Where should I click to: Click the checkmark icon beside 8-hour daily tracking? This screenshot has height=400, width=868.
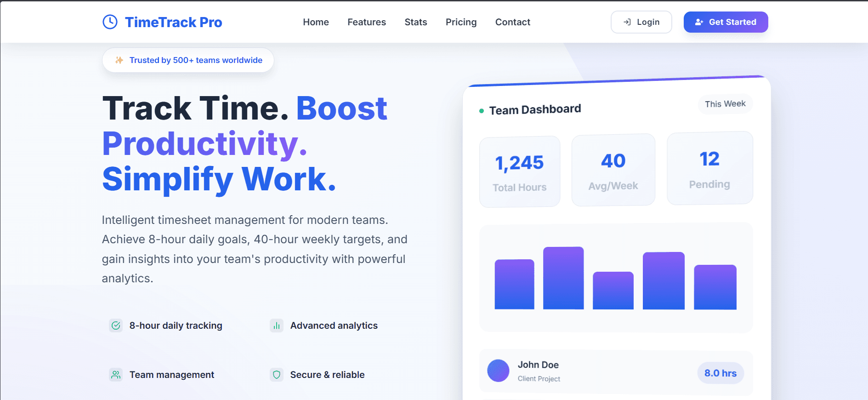tap(116, 326)
